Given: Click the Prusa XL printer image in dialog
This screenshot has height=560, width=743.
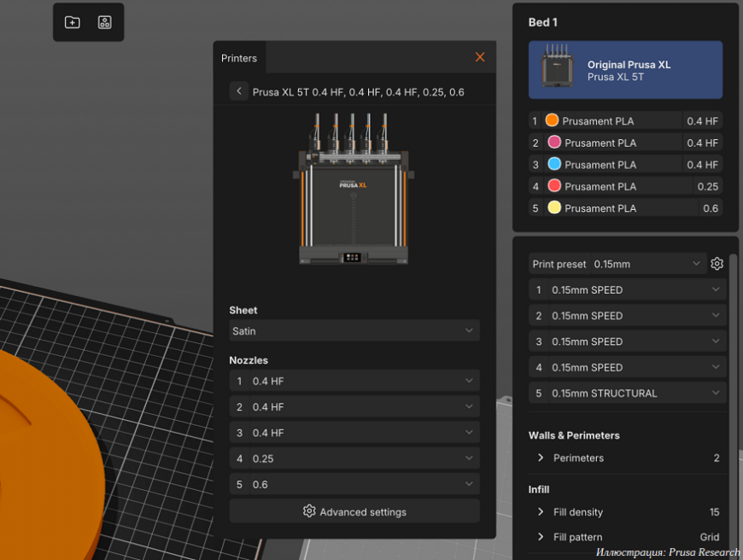Looking at the screenshot, I should 353,189.
